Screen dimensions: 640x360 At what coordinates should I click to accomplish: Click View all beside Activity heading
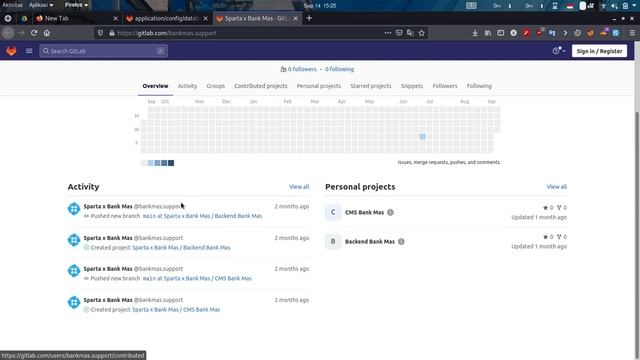(x=299, y=187)
